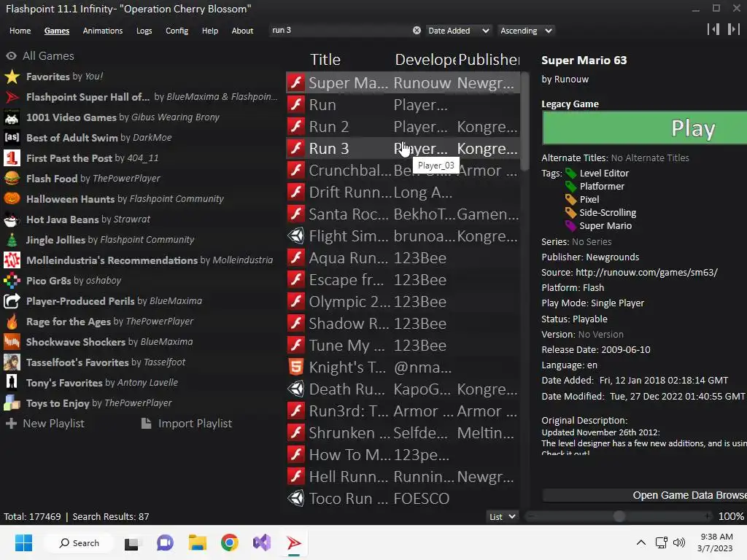Screen dimensions: 747x560
Task: Select the Santa Roc... game row
Action: point(403,214)
